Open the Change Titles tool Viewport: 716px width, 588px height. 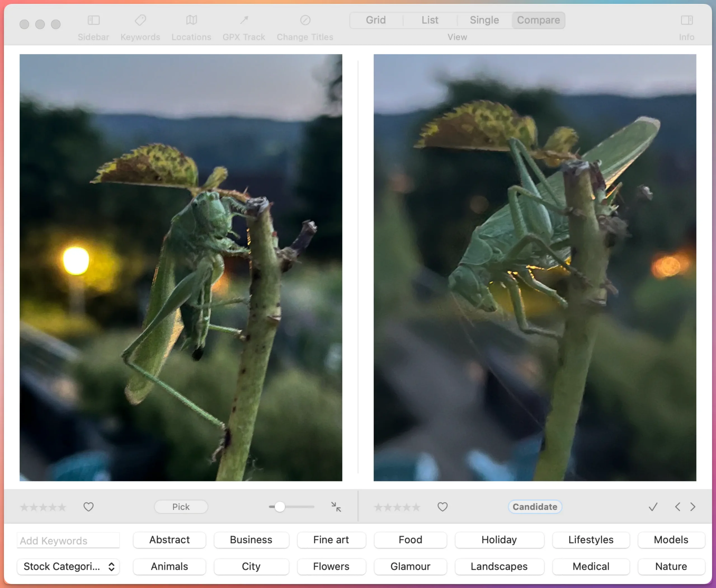point(305,20)
